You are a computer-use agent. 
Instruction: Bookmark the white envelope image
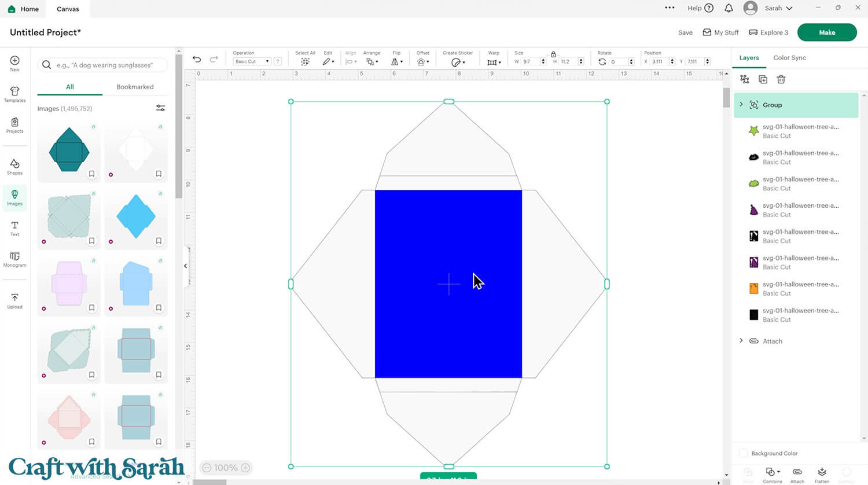coord(159,174)
